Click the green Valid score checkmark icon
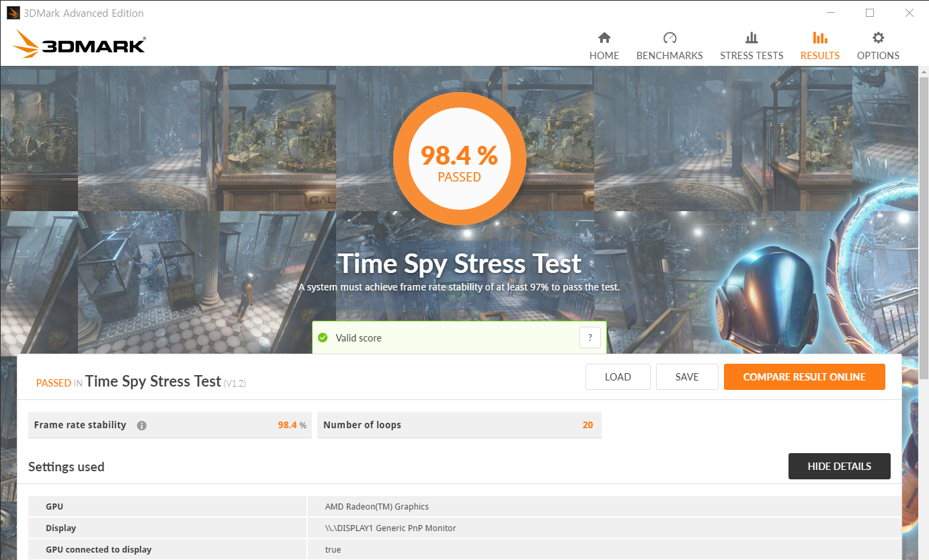 [x=323, y=337]
